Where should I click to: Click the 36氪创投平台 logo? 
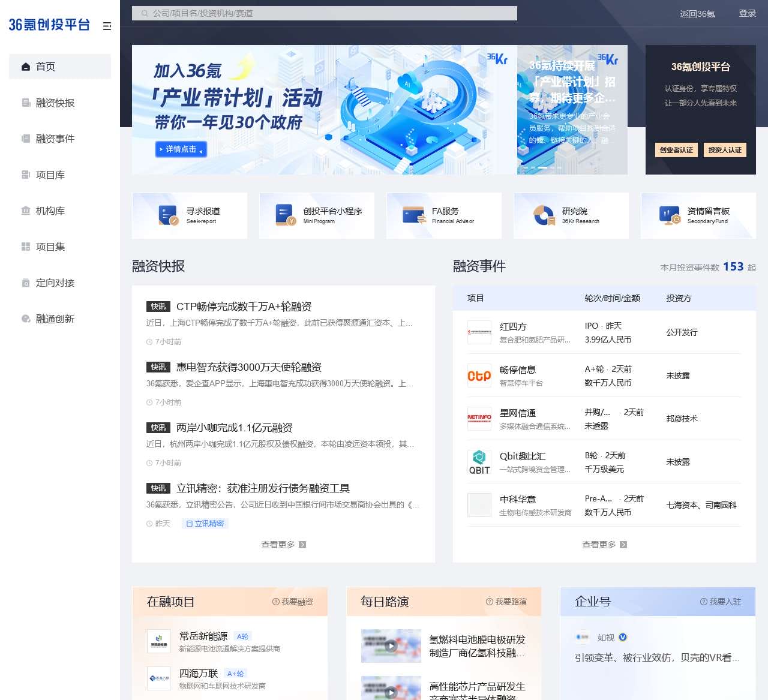(x=49, y=25)
